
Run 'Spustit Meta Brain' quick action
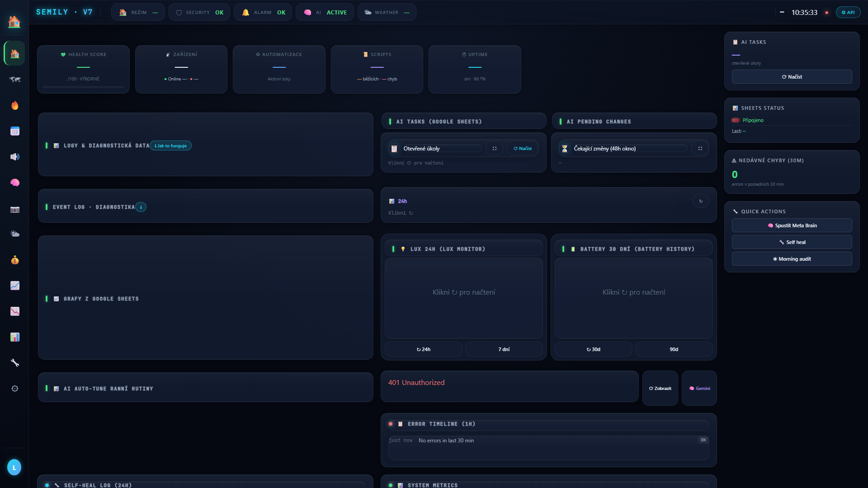(x=792, y=225)
